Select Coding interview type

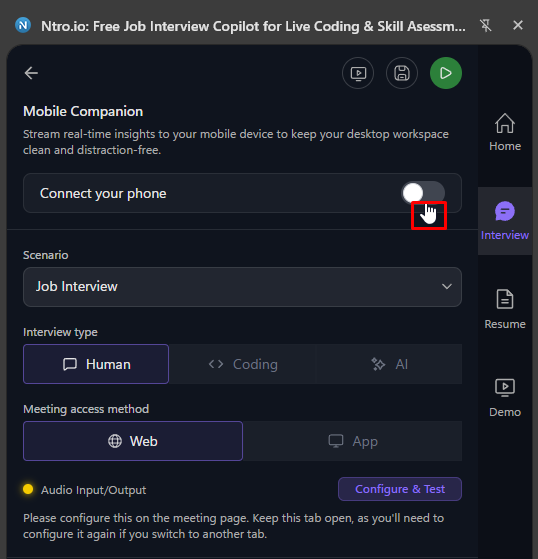pyautogui.click(x=243, y=364)
